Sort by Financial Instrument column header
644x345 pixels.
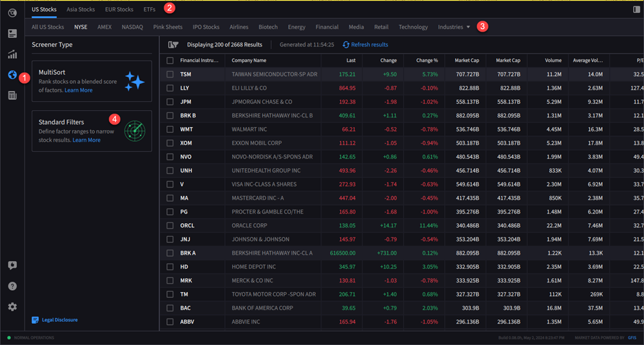pyautogui.click(x=199, y=61)
